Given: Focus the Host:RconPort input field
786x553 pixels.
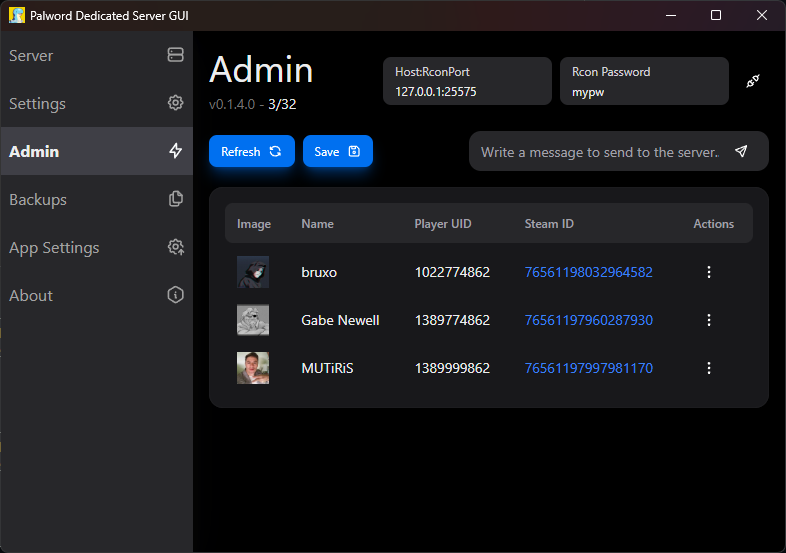Looking at the screenshot, I should (x=467, y=81).
